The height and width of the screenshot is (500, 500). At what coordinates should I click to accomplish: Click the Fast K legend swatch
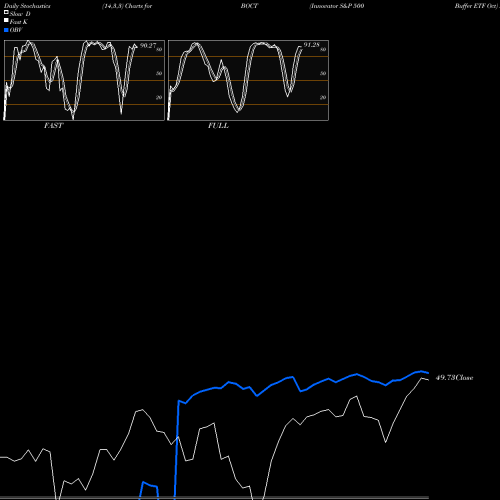click(x=6, y=21)
